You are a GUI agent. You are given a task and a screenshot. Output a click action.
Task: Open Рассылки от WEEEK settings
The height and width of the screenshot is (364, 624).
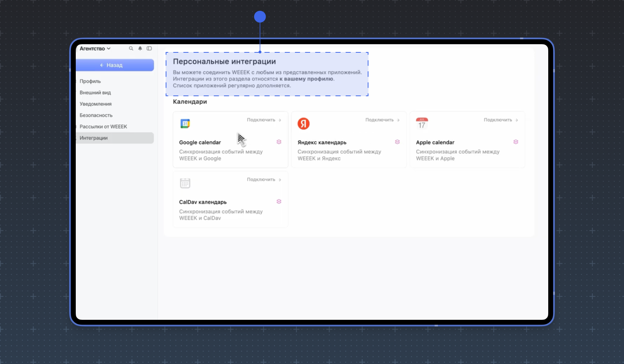(x=104, y=126)
